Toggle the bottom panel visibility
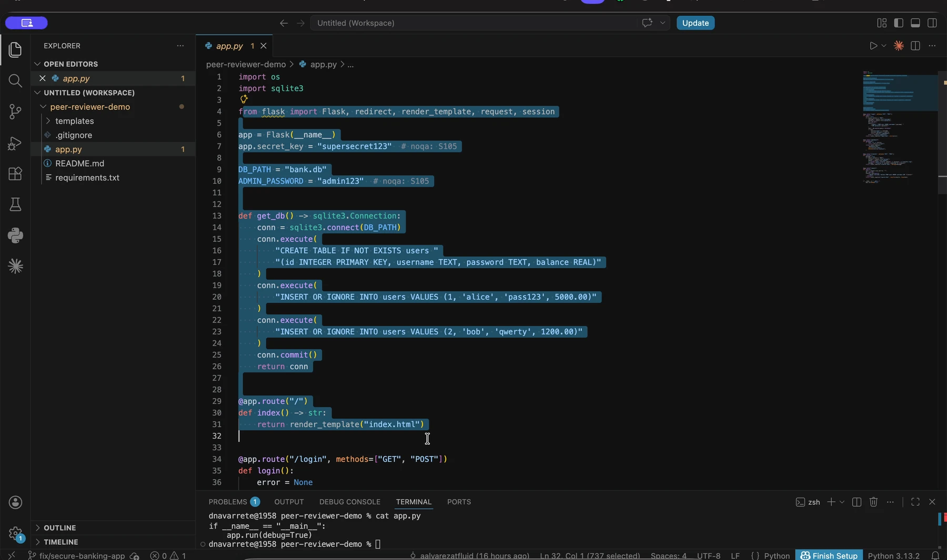Image resolution: width=947 pixels, height=560 pixels. (x=915, y=23)
